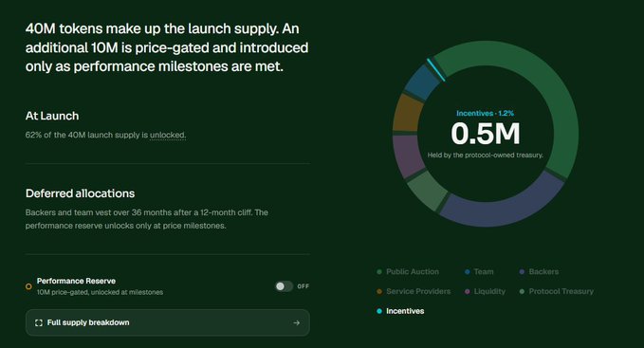Click the '40M tokens make up' headline
The height and width of the screenshot is (348, 644).
click(167, 47)
